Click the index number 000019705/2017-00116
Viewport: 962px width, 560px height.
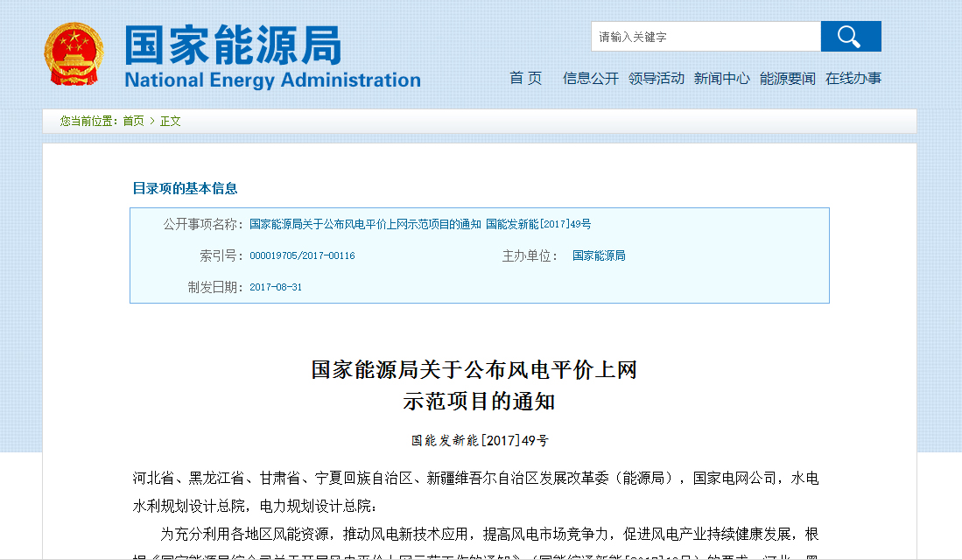pos(302,255)
